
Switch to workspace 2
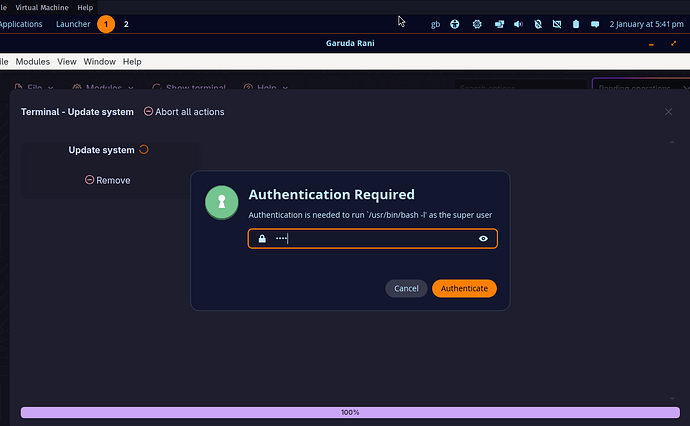pos(126,24)
